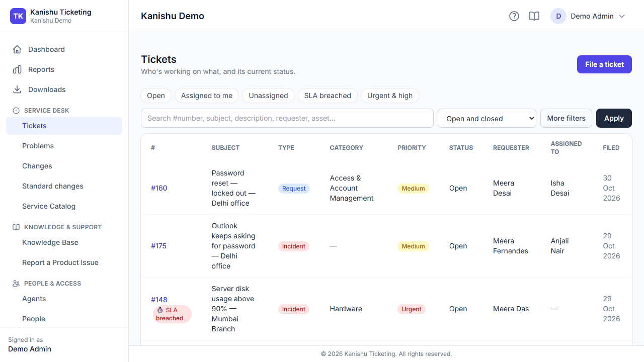Go to Tickets in the sidebar

(x=64, y=126)
